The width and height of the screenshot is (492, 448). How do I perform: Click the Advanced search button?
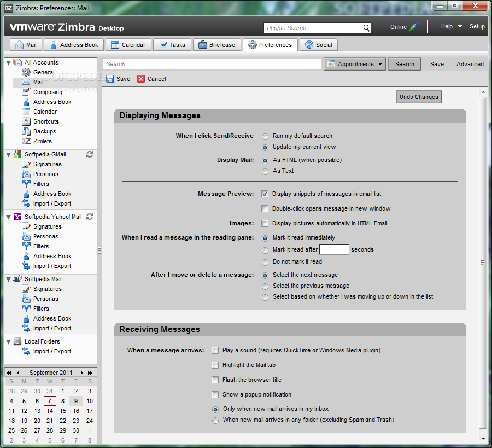click(470, 64)
